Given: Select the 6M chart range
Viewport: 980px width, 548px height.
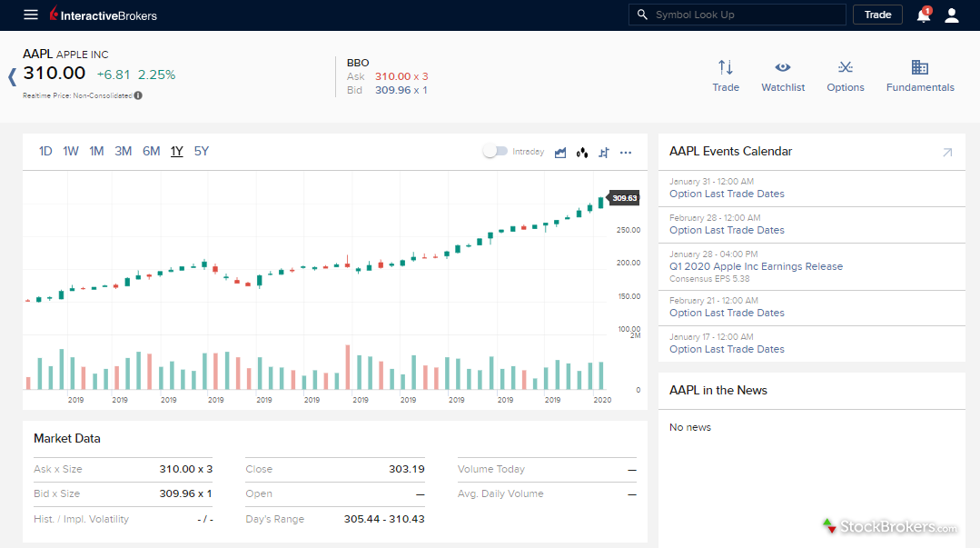Looking at the screenshot, I should tap(152, 152).
